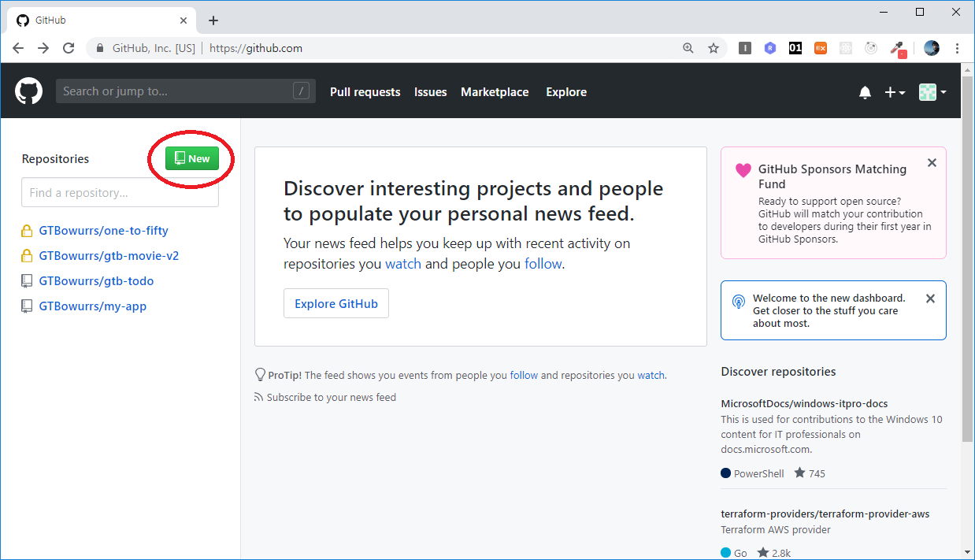The image size is (975, 560).
Task: Click lock icon beside one-to-fifty repo
Action: (x=27, y=231)
